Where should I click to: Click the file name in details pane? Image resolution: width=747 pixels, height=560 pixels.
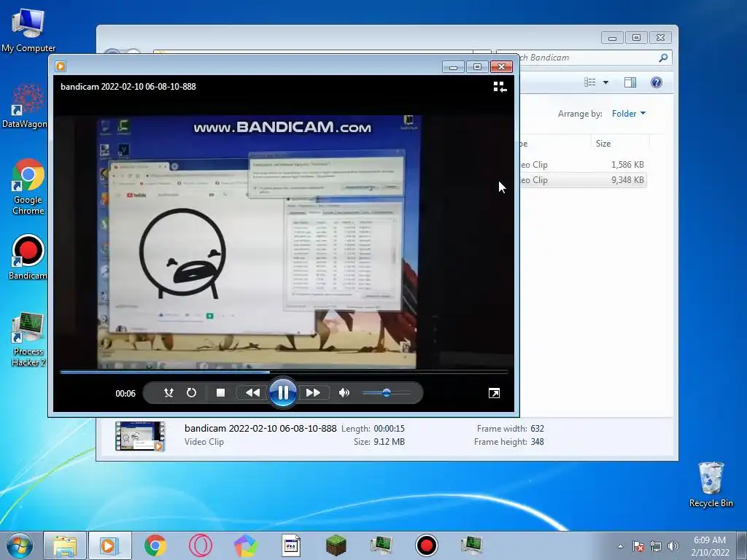click(260, 429)
